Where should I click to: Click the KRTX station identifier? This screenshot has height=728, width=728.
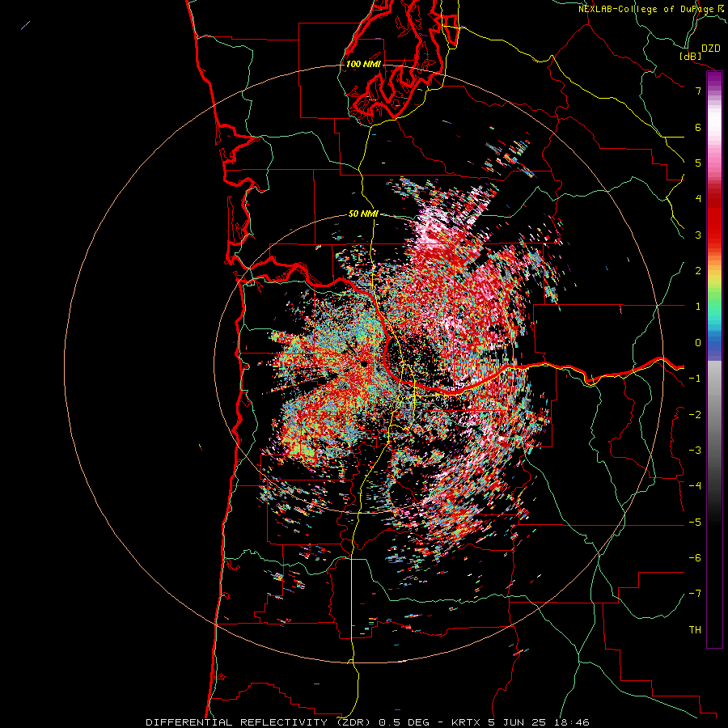tap(465, 722)
